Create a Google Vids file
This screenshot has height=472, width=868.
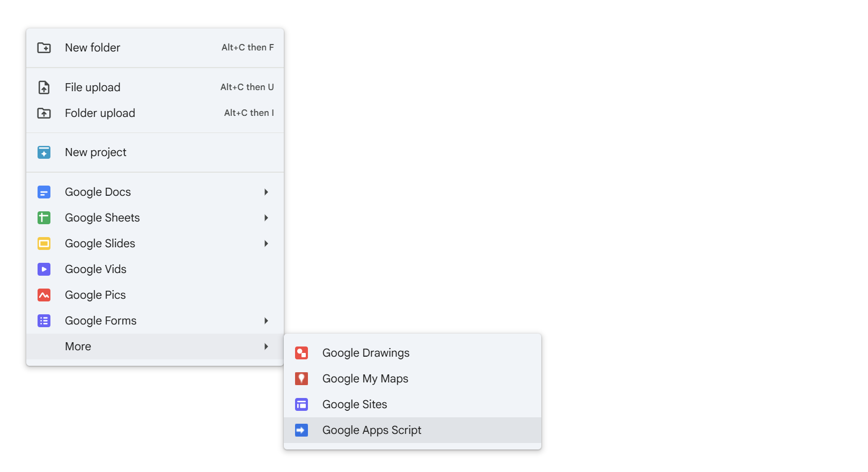click(x=155, y=269)
